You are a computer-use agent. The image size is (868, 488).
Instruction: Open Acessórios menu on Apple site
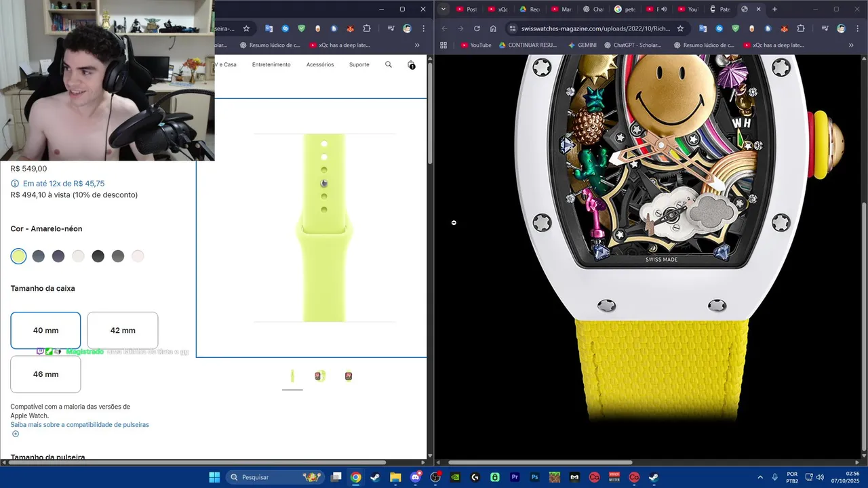click(x=320, y=64)
